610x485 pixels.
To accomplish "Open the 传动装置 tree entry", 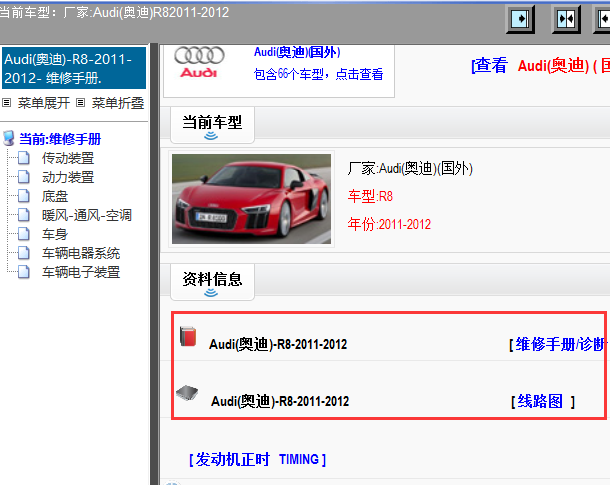I will coord(68,158).
